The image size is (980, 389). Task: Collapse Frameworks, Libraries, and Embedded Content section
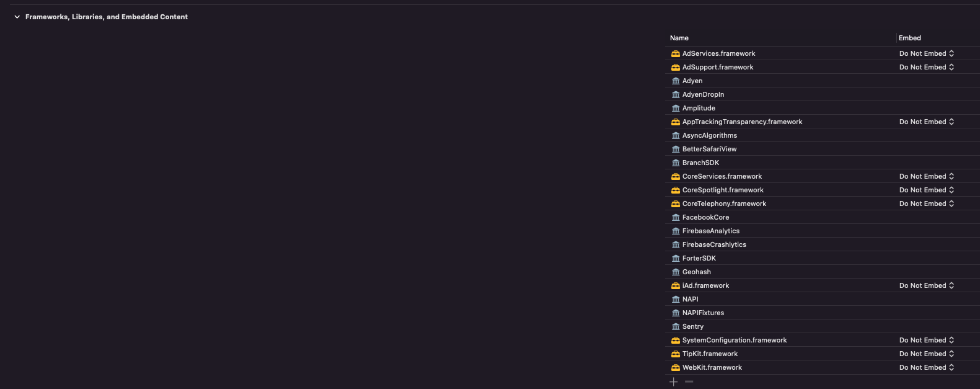tap(17, 17)
